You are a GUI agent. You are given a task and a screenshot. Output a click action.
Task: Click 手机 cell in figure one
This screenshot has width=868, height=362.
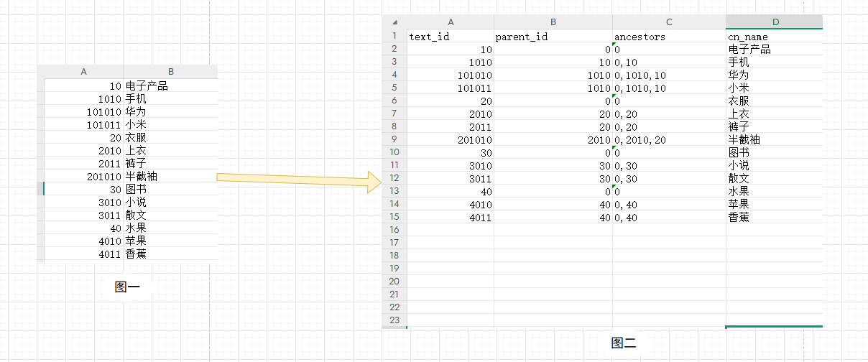point(170,99)
